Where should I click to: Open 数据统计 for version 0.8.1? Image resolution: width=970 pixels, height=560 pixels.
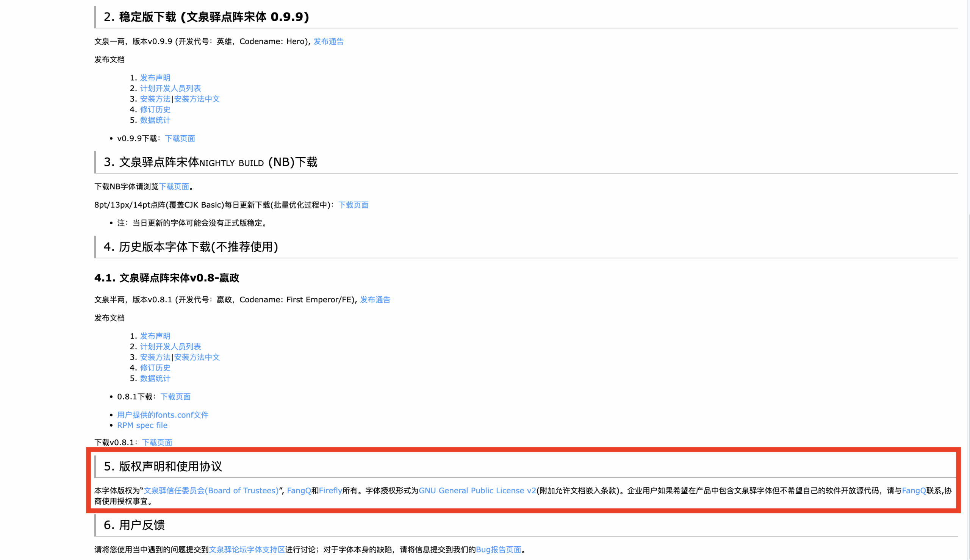coord(155,378)
